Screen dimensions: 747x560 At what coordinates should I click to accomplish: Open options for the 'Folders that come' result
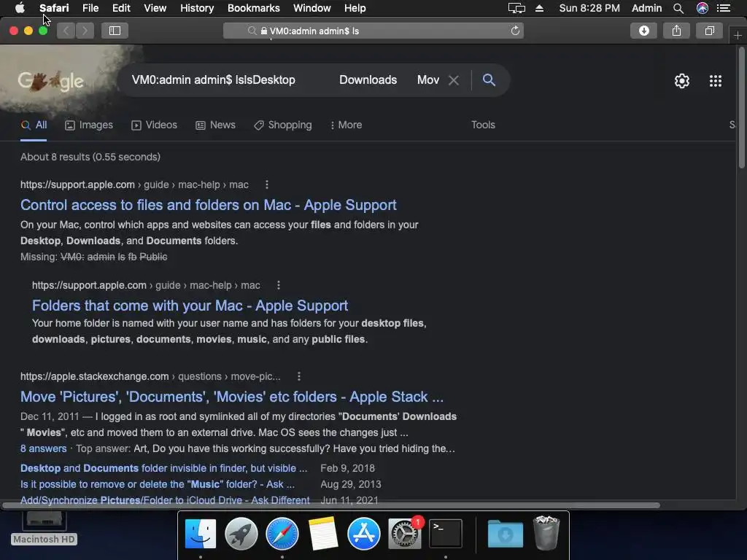coord(279,285)
